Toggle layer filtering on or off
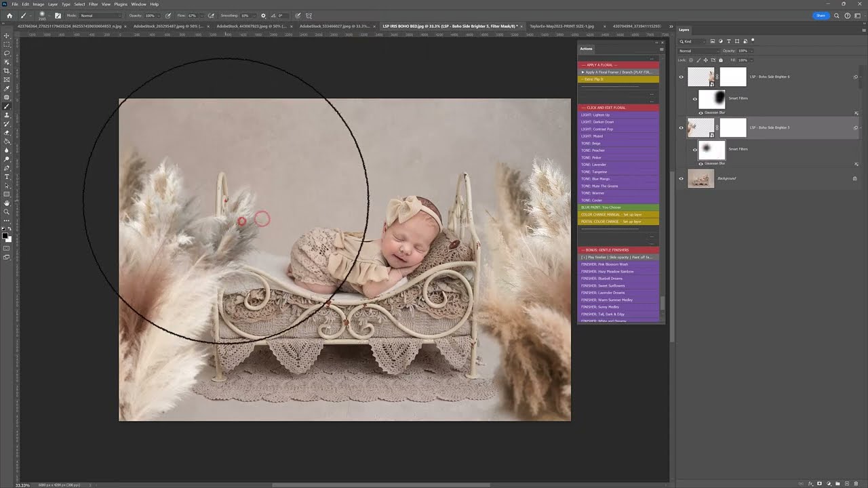Screen dimensions: 868x488 (753, 41)
